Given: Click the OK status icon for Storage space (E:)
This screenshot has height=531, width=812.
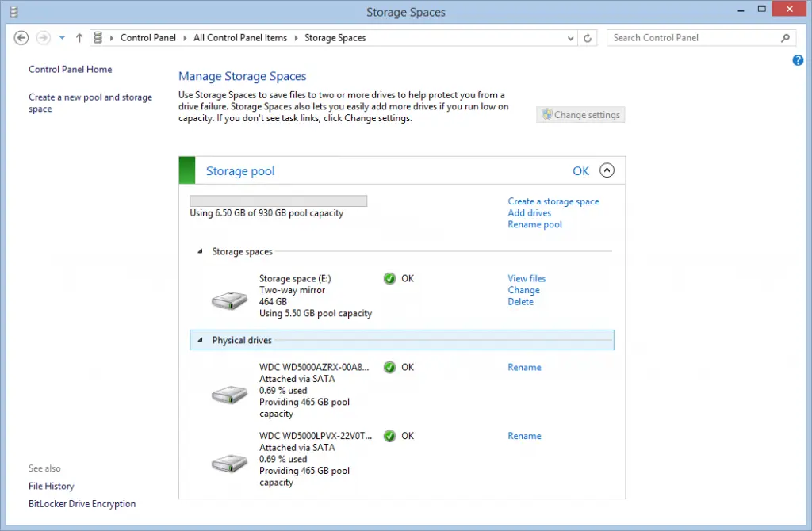Looking at the screenshot, I should tap(389, 279).
